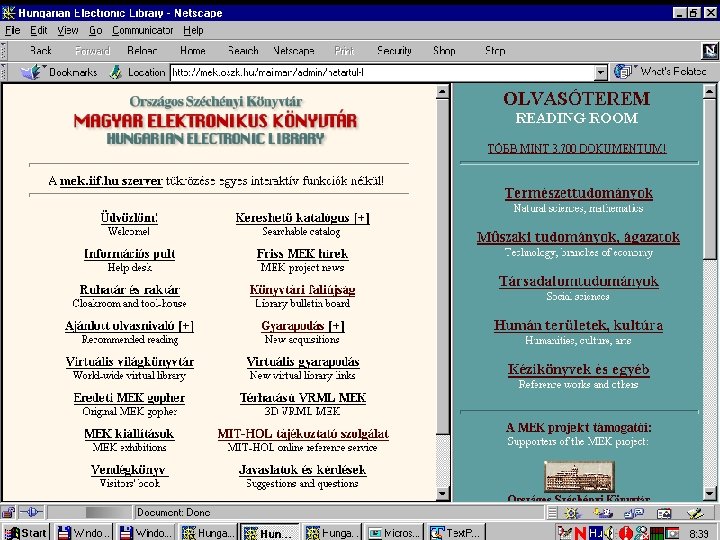Open the View menu
Screen dimensions: 720x540
[68, 30]
